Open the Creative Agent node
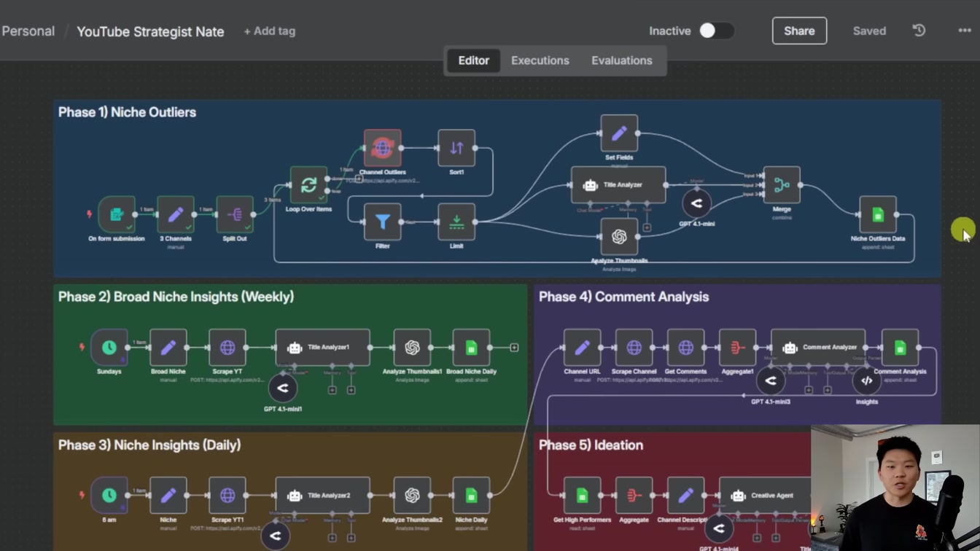 click(765, 496)
